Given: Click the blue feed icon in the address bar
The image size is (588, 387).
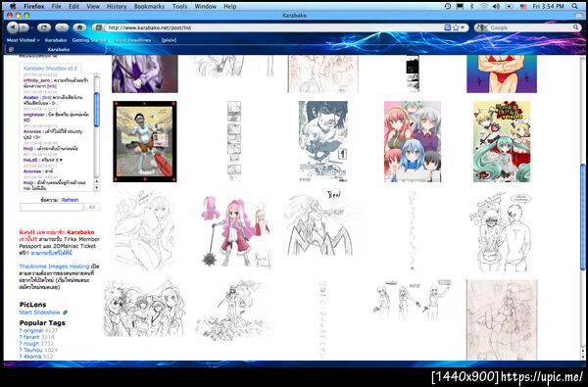Looking at the screenshot, I should 448,27.
